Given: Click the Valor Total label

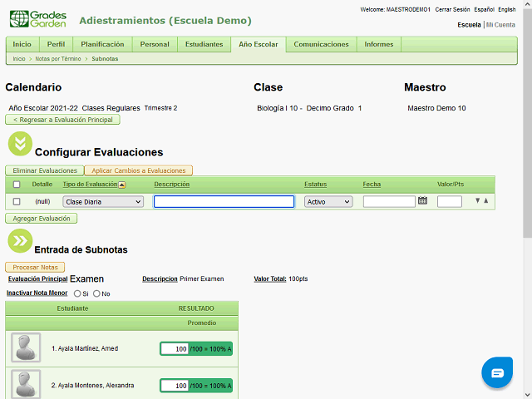Looking at the screenshot, I should coord(270,279).
